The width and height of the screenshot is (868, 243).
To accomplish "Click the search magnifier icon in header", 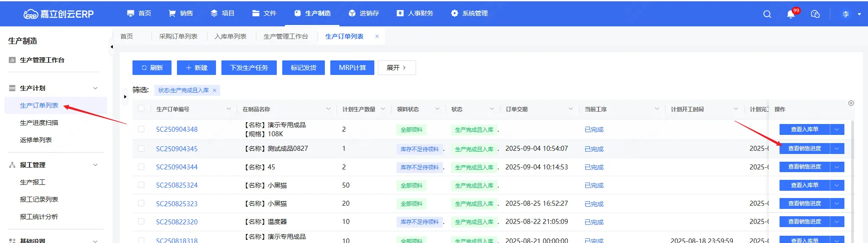I will (x=767, y=14).
